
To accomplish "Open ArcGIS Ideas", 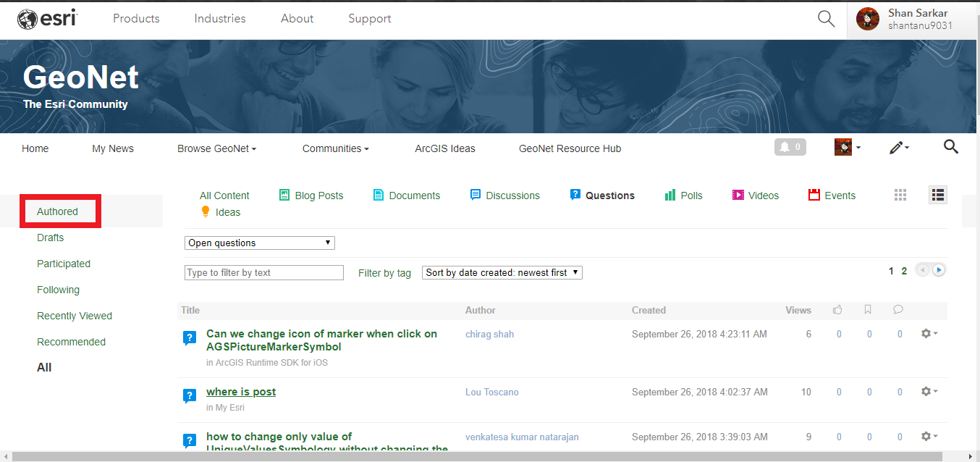I will point(445,148).
